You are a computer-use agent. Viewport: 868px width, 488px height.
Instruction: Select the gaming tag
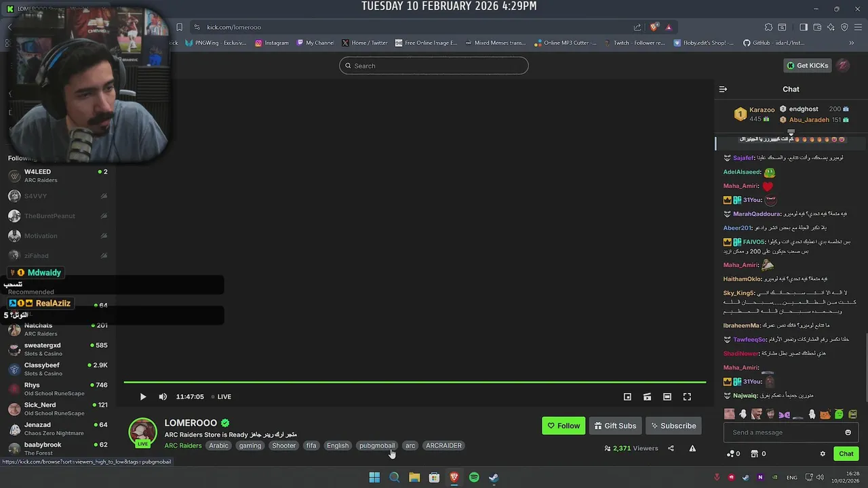[250, 445]
